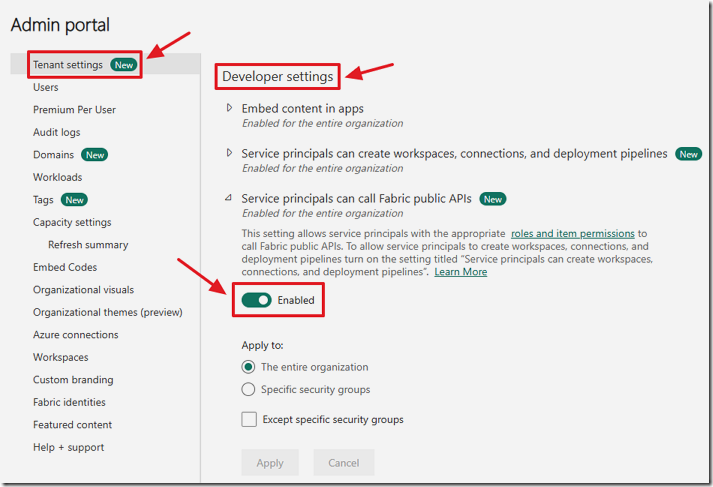Open Embed Codes page

tap(65, 267)
